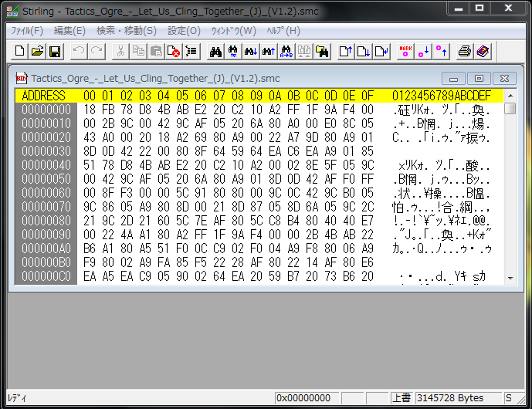The width and height of the screenshot is (532, 409).
Task: Click byte B6 at row 000000A0
Action: [90, 248]
